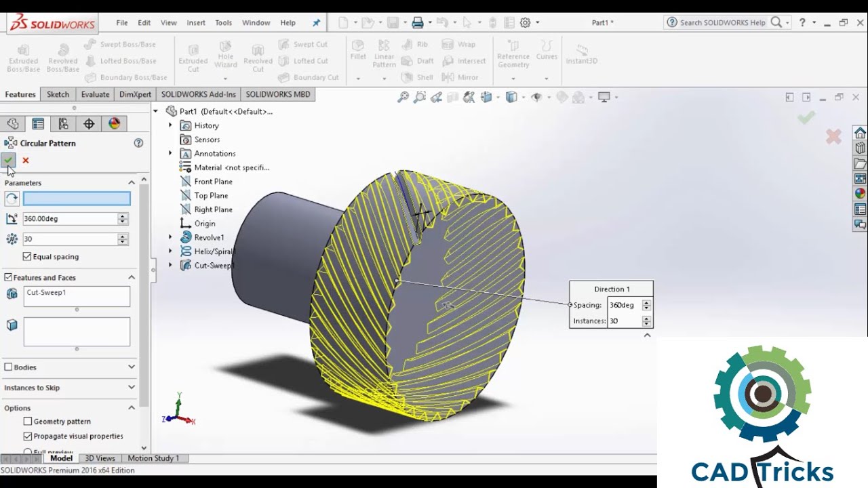This screenshot has height=488, width=868.
Task: Open the Edit menu
Action: [x=144, y=22]
